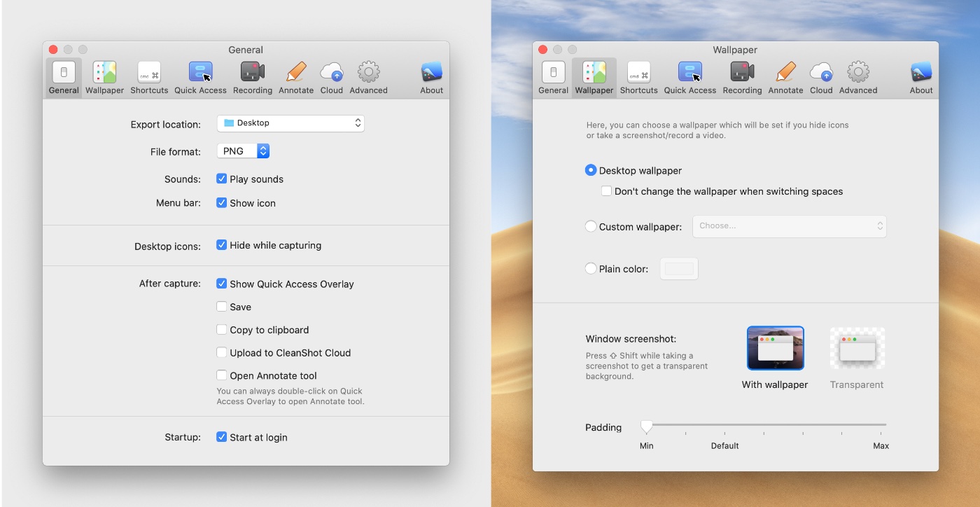Click the 'After capture:' label

pos(170,284)
